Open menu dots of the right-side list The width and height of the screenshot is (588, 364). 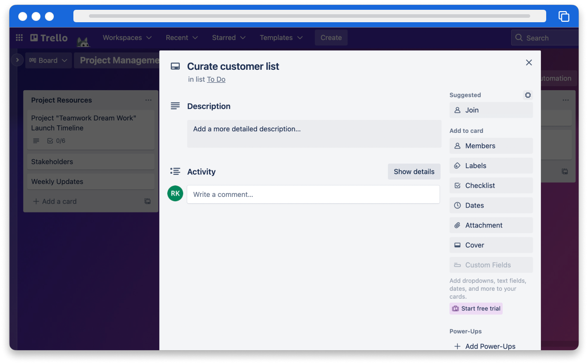[566, 100]
